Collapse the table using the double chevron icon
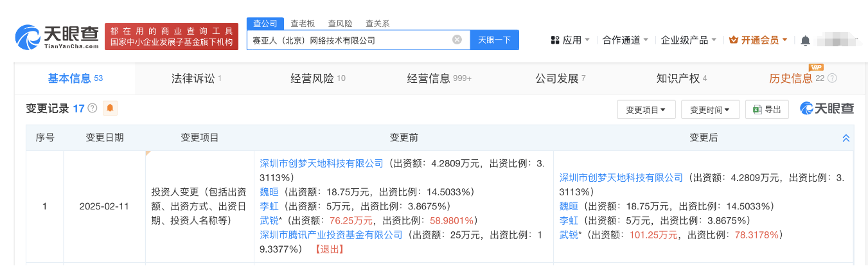Viewport: 868px width, 266px height. coord(846,138)
